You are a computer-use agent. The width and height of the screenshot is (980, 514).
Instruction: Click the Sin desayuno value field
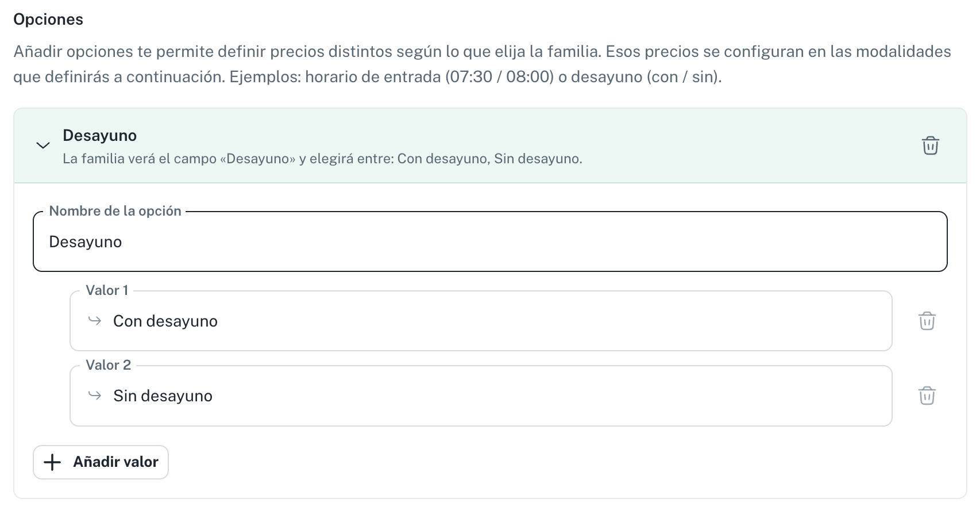(481, 396)
